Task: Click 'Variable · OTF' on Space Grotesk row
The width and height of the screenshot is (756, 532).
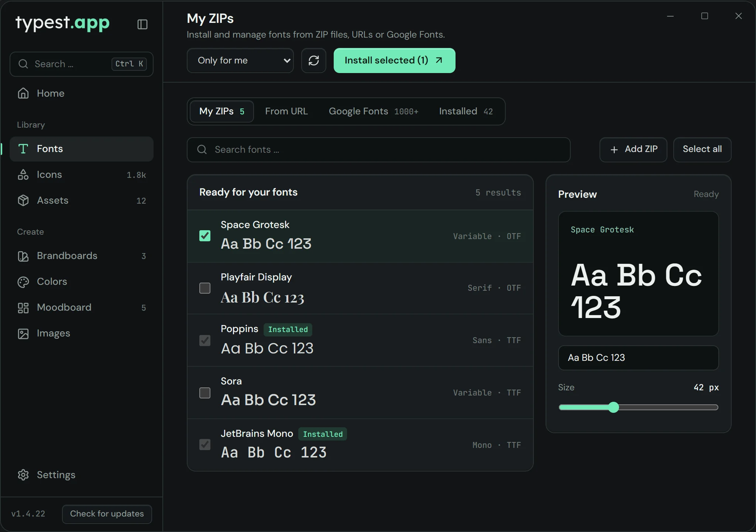Action: [487, 236]
